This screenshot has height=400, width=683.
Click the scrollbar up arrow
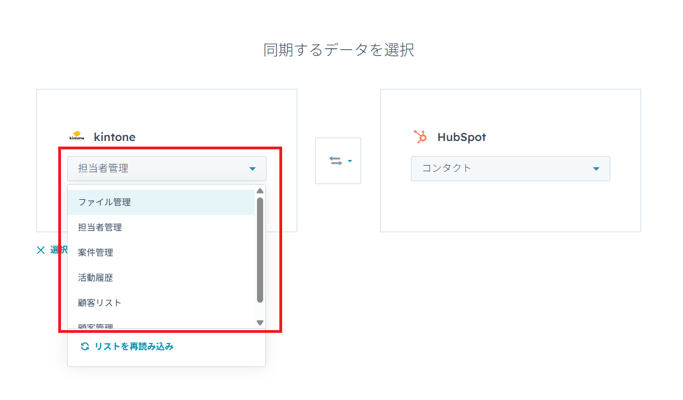tap(260, 191)
